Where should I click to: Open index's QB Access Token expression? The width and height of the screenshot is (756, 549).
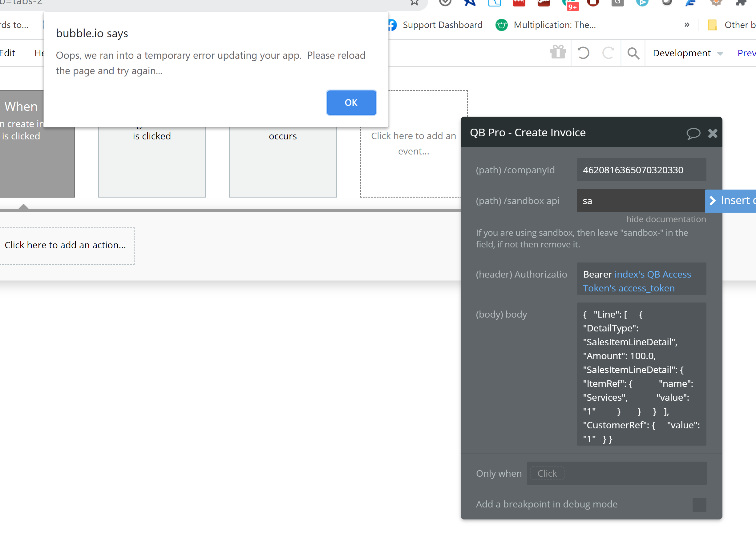pos(637,281)
